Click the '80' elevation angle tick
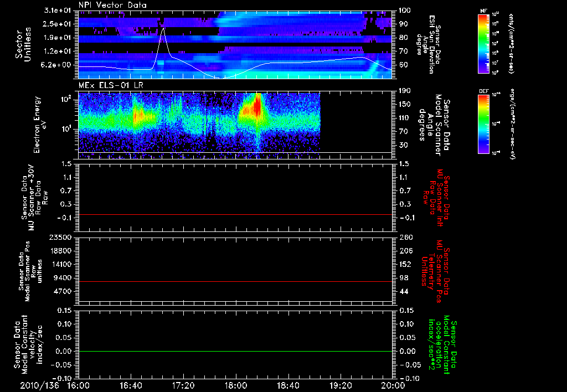 pyautogui.click(x=403, y=38)
